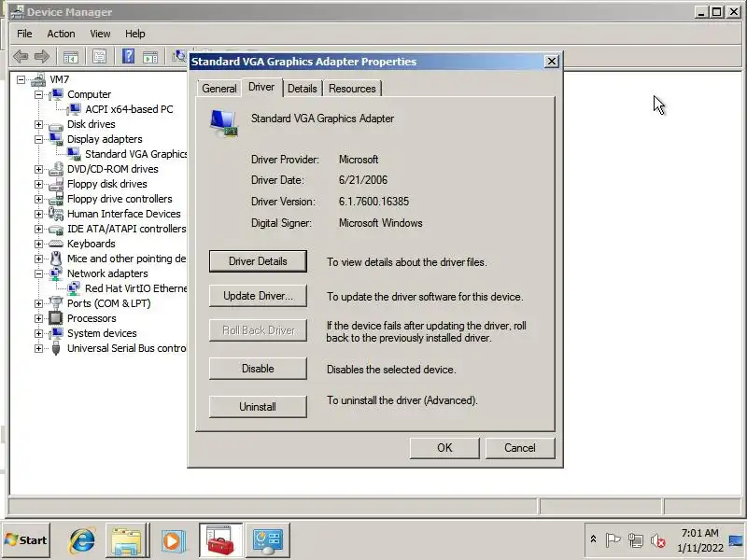Show hidden tray icons arrow
The height and width of the screenshot is (560, 747).
click(593, 539)
